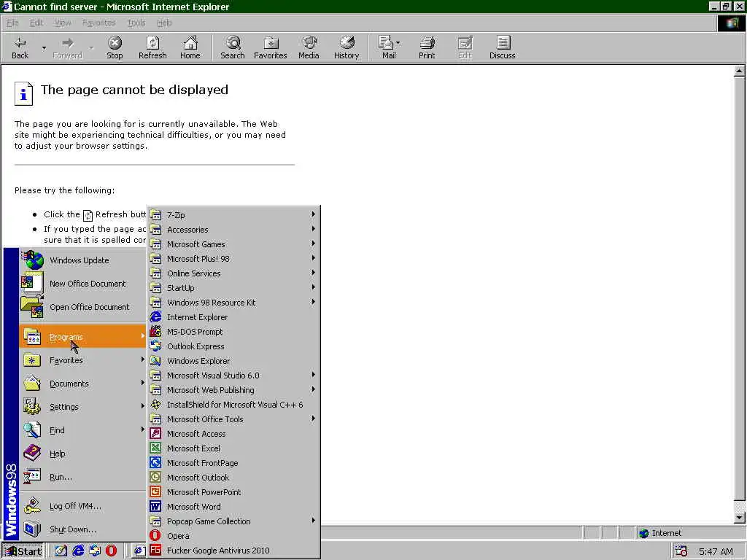The image size is (747, 560).
Task: Open the Mail button dropdown arrow
Action: (398, 43)
